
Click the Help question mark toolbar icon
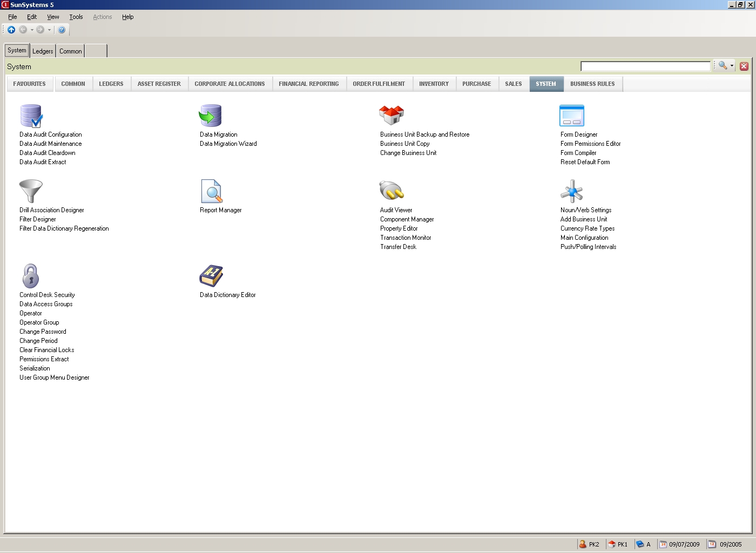pyautogui.click(x=62, y=30)
